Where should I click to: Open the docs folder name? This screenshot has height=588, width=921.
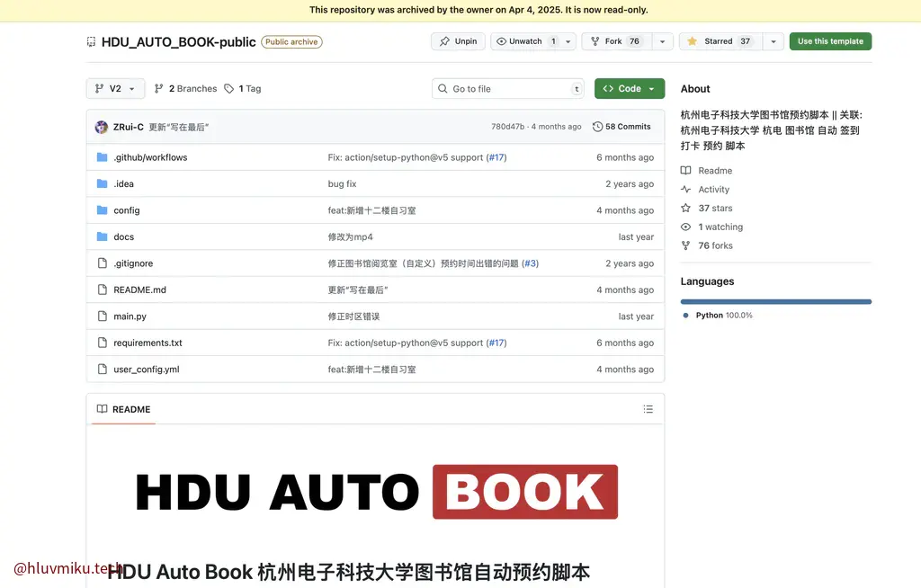pyautogui.click(x=124, y=236)
